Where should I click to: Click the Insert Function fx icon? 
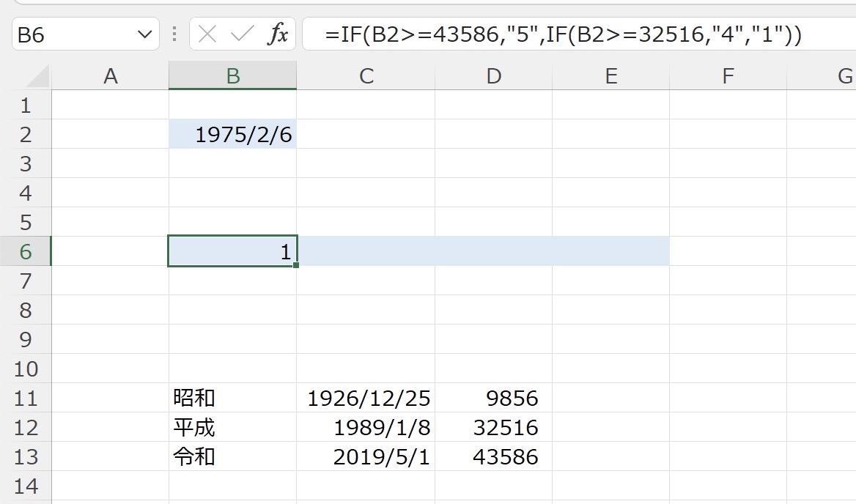point(278,34)
